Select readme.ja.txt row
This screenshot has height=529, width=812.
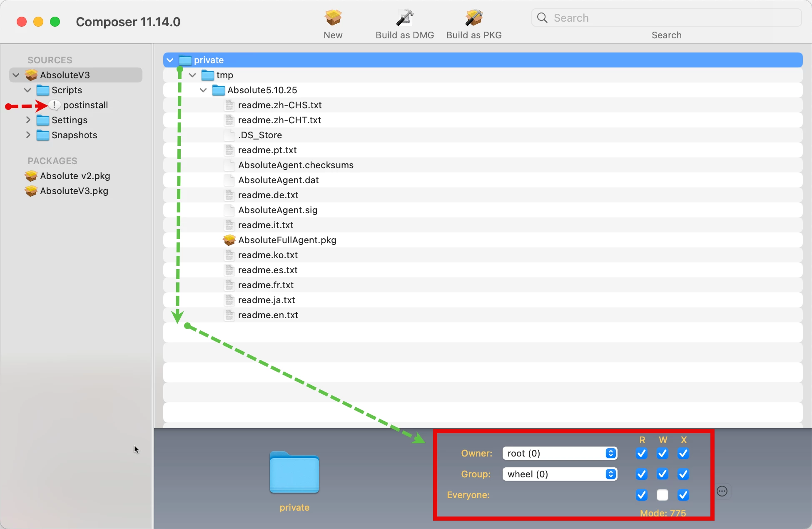click(483, 300)
